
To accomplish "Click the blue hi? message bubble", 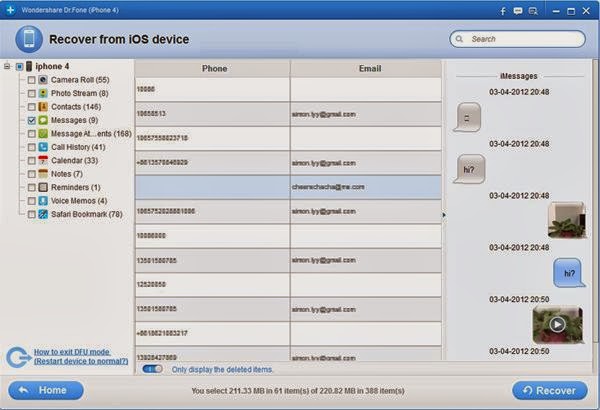I will pos(569,273).
